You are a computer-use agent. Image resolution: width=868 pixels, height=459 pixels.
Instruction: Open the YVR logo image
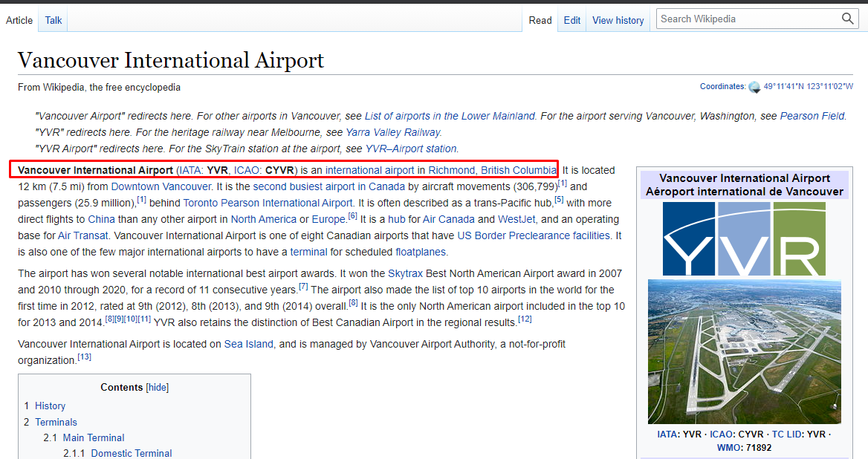[x=744, y=239]
